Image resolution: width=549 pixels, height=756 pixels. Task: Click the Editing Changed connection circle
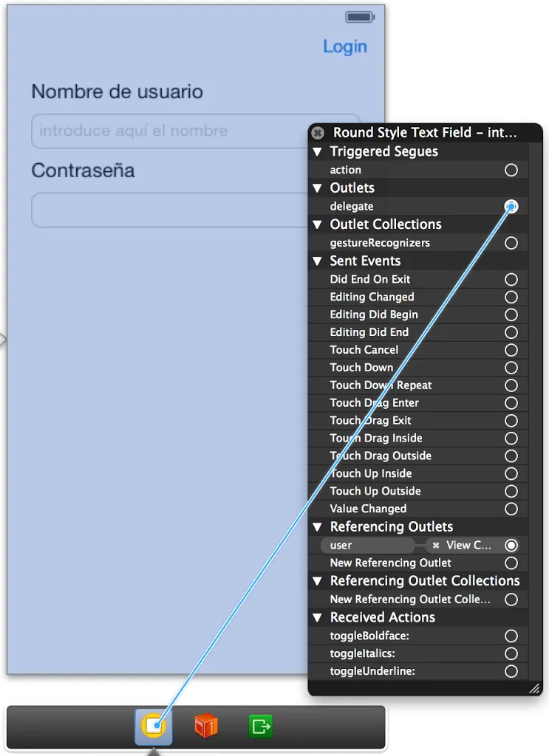click(x=511, y=297)
